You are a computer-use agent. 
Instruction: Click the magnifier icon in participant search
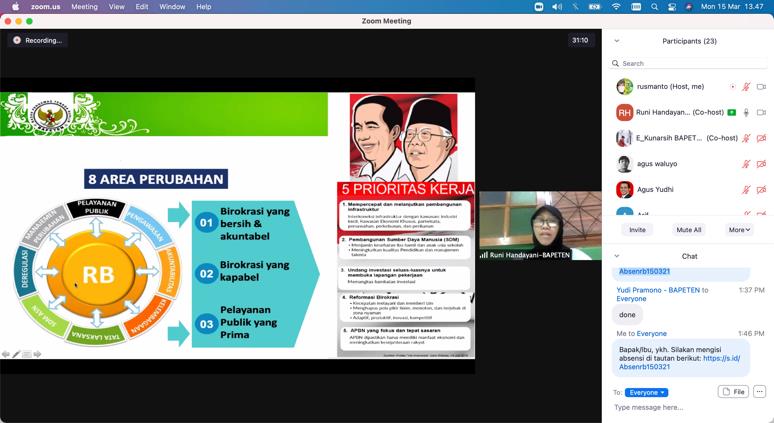point(615,63)
